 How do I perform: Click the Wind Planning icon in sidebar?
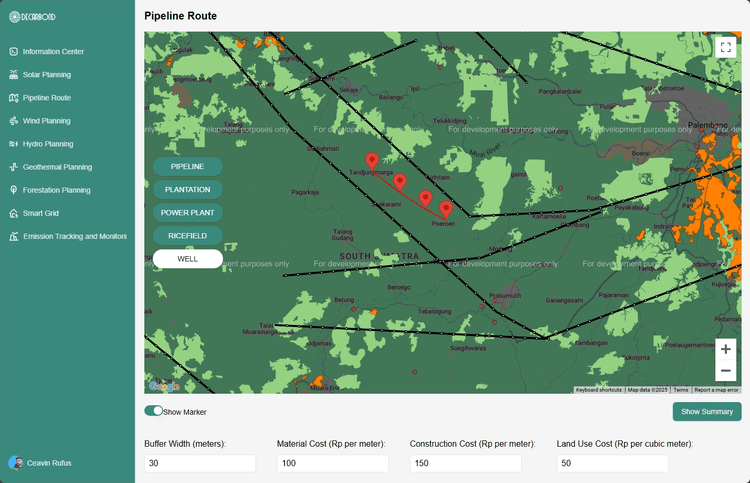tap(14, 121)
